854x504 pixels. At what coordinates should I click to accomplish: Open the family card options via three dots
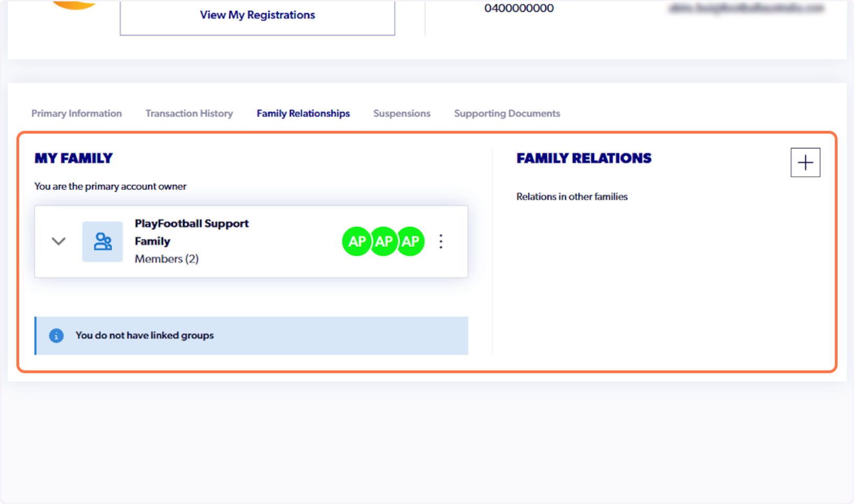tap(441, 241)
